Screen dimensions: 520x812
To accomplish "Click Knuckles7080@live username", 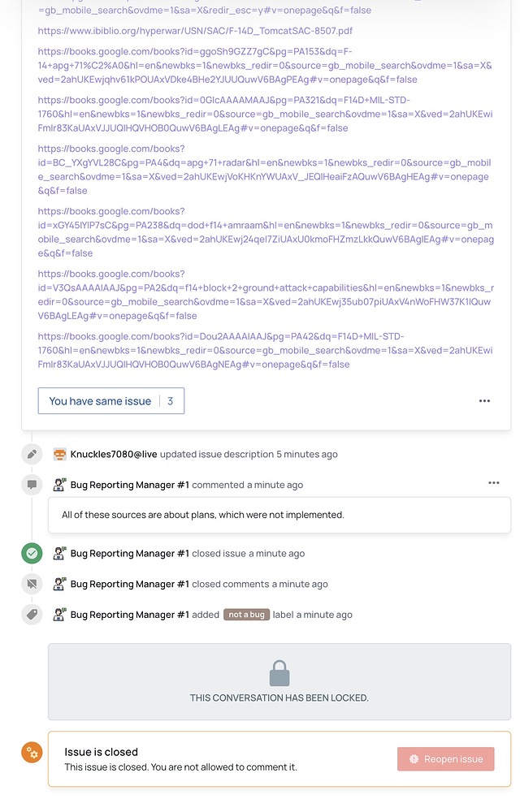I will point(114,454).
